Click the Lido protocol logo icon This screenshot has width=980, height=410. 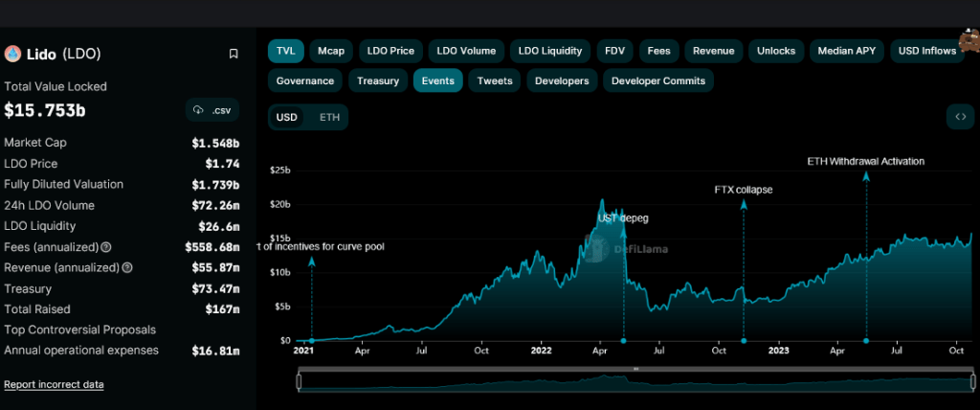(x=12, y=54)
